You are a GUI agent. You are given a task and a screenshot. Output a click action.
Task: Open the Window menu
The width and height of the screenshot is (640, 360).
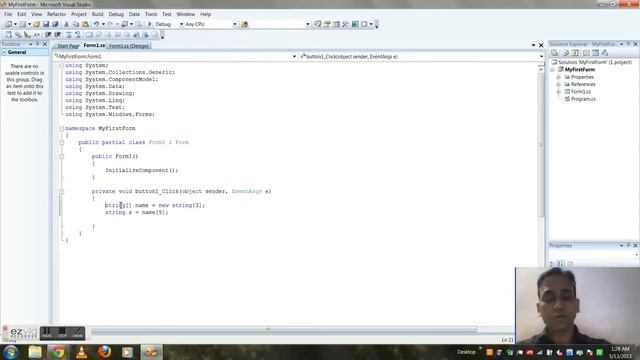pyautogui.click(x=186, y=14)
